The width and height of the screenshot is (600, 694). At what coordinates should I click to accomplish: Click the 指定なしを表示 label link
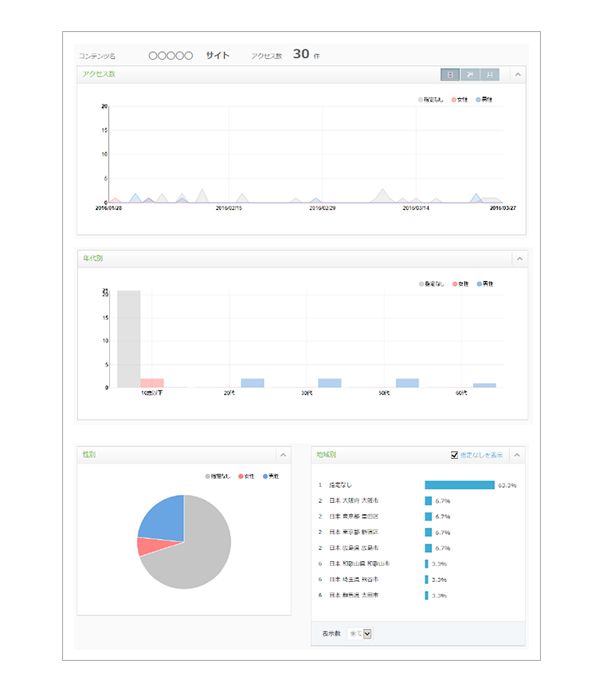(x=481, y=455)
